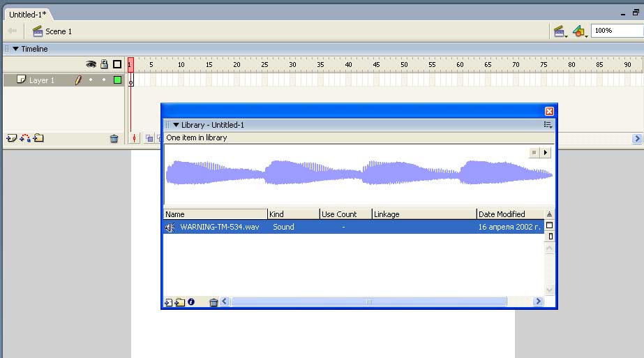Screen dimensions: 644x358
Task: Click the Sound kind cell
Action: point(283,227)
